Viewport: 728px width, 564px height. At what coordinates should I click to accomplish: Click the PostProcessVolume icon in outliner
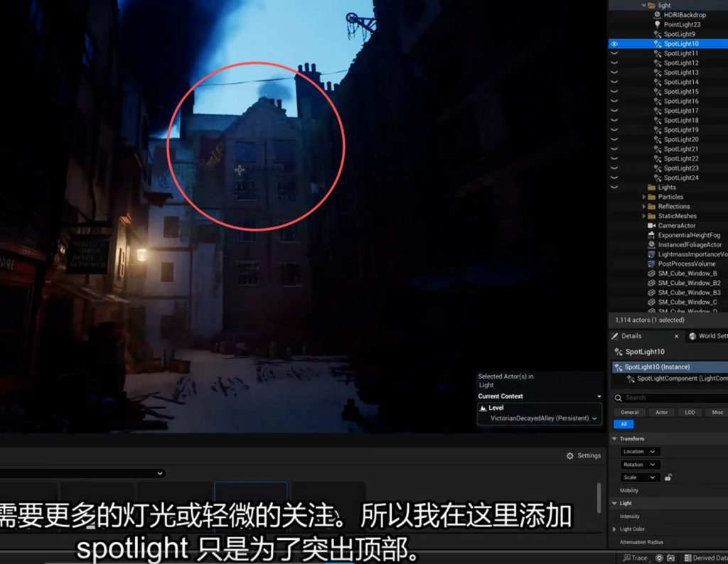[651, 264]
